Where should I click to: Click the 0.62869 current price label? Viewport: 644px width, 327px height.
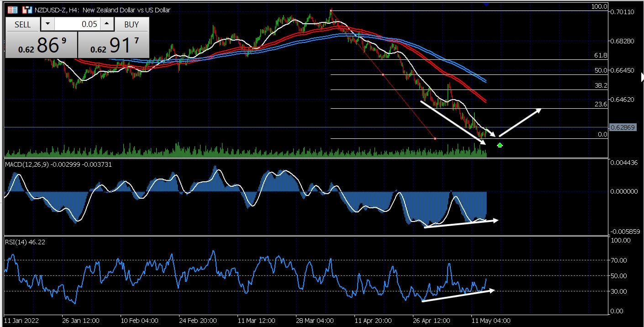622,127
